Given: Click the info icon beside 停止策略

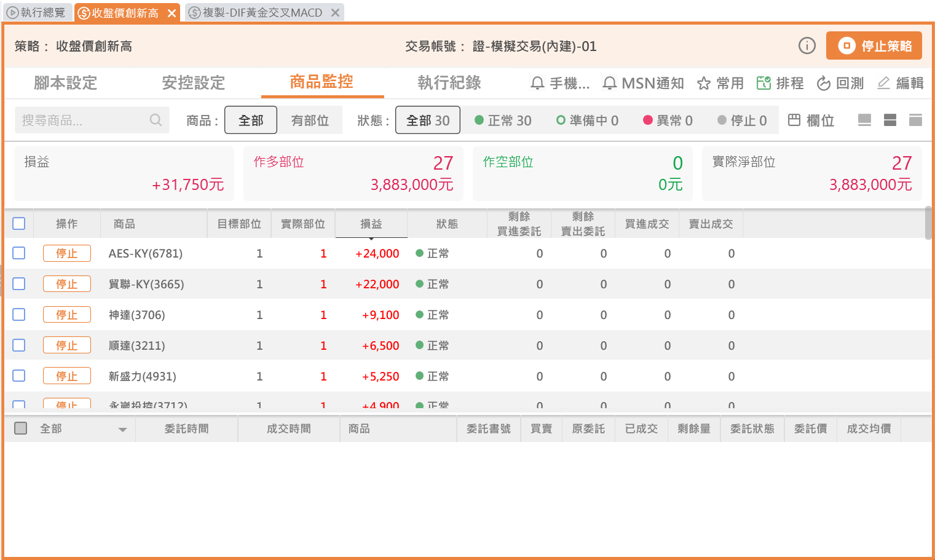Looking at the screenshot, I should 807,45.
